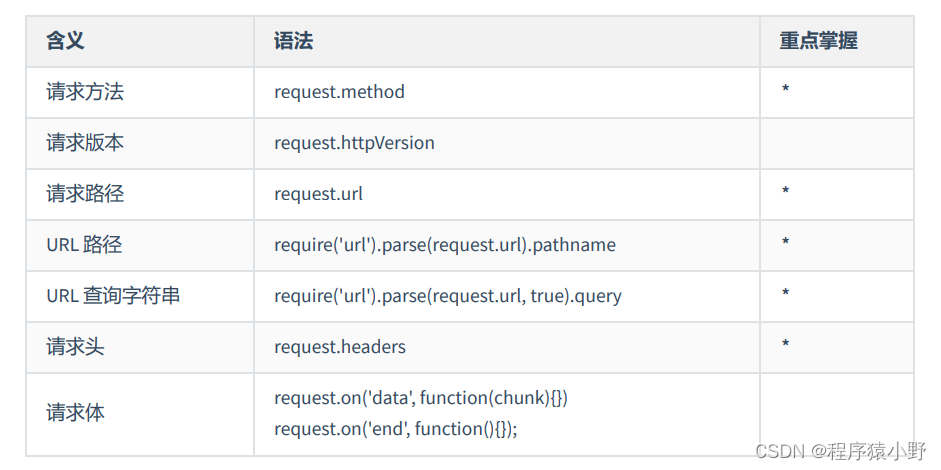Click the pathname parse syntax text
This screenshot has height=470, width=941.
(445, 245)
